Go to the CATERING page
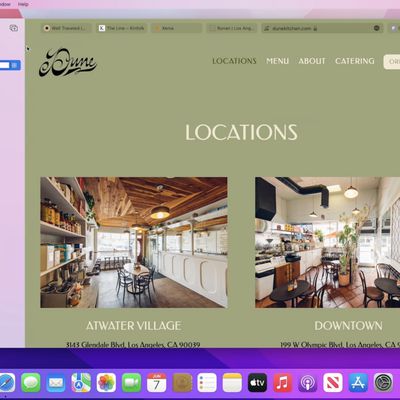This screenshot has height=400, width=400. pyautogui.click(x=355, y=61)
